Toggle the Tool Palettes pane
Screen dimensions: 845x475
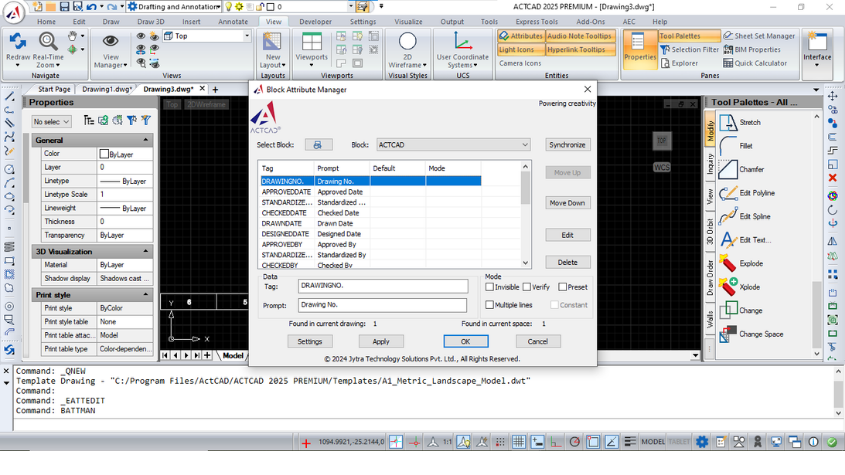tap(689, 36)
